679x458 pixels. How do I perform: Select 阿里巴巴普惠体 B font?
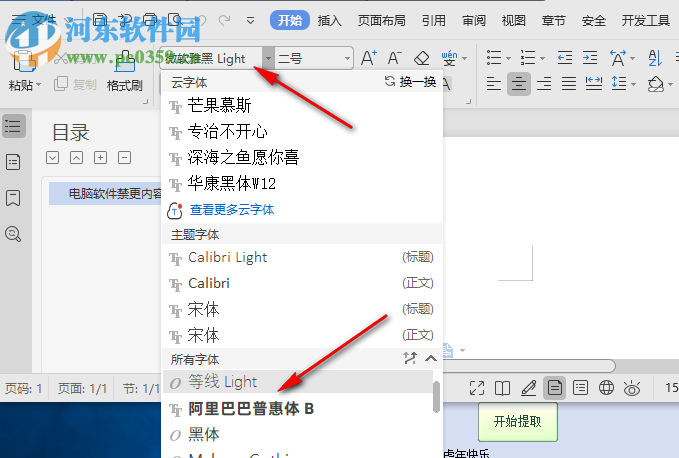[297, 409]
